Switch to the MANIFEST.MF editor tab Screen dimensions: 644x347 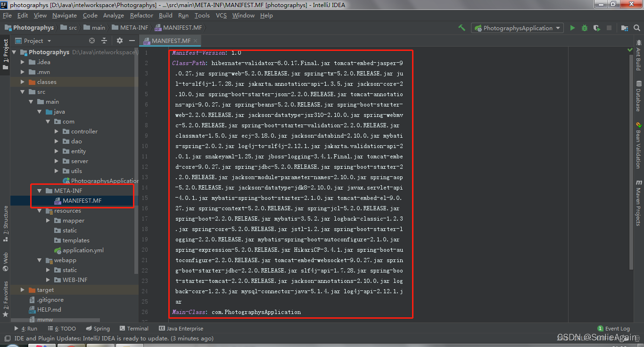tap(171, 41)
